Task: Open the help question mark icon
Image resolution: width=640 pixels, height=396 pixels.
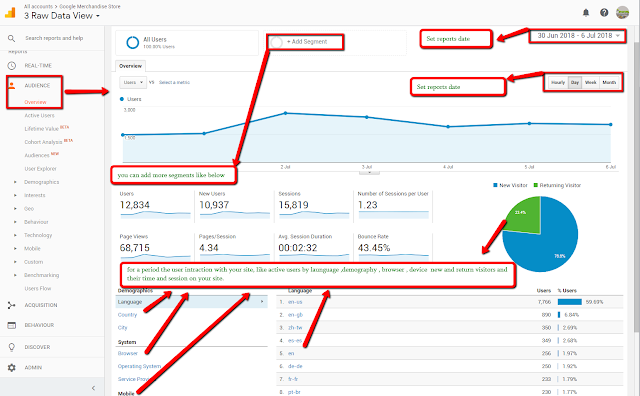Action: coord(604,13)
